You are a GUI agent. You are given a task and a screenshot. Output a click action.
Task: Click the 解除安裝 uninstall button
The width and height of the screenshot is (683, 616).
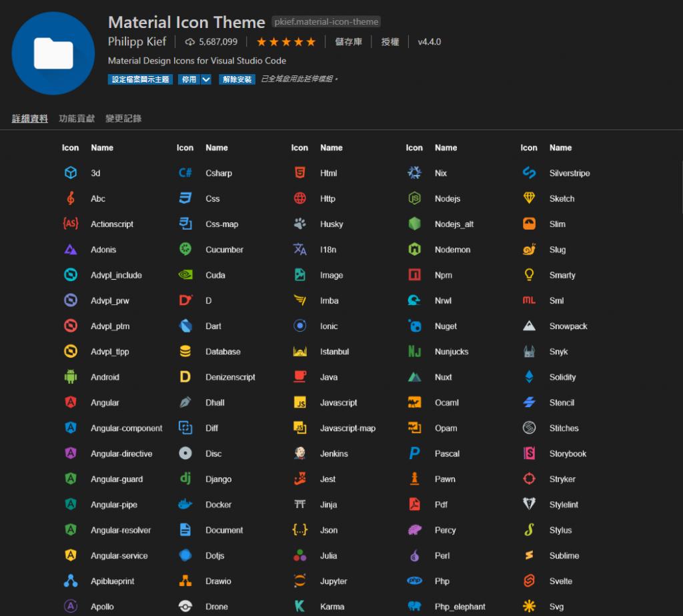click(237, 79)
